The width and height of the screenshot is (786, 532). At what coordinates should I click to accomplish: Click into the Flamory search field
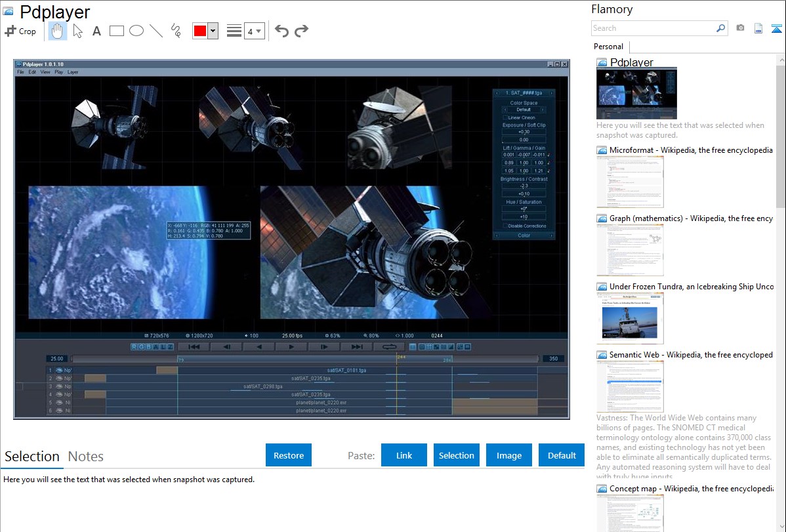(653, 28)
